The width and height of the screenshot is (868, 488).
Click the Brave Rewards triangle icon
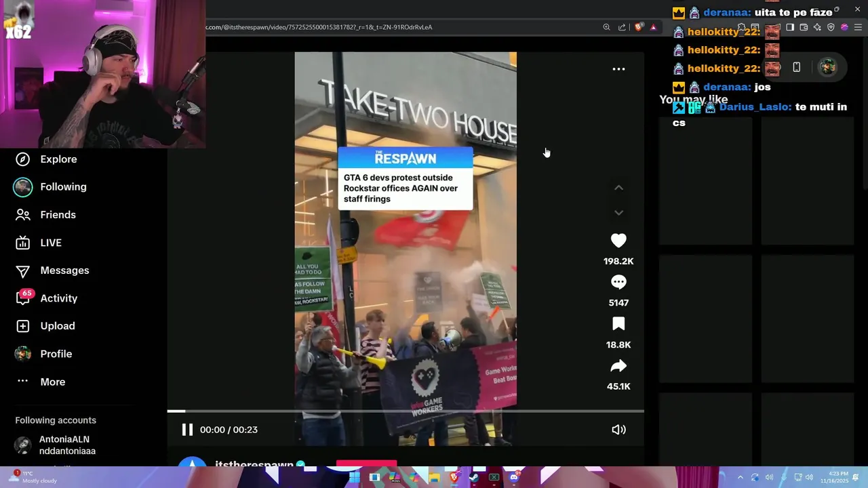[654, 28]
